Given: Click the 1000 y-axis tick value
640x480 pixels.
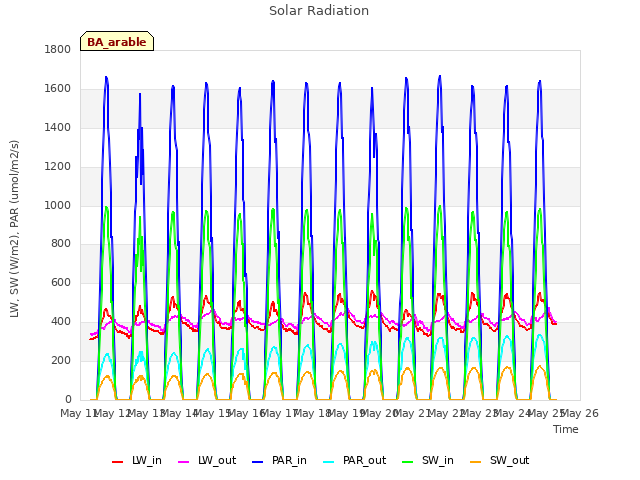Looking at the screenshot, I should coord(58,205).
